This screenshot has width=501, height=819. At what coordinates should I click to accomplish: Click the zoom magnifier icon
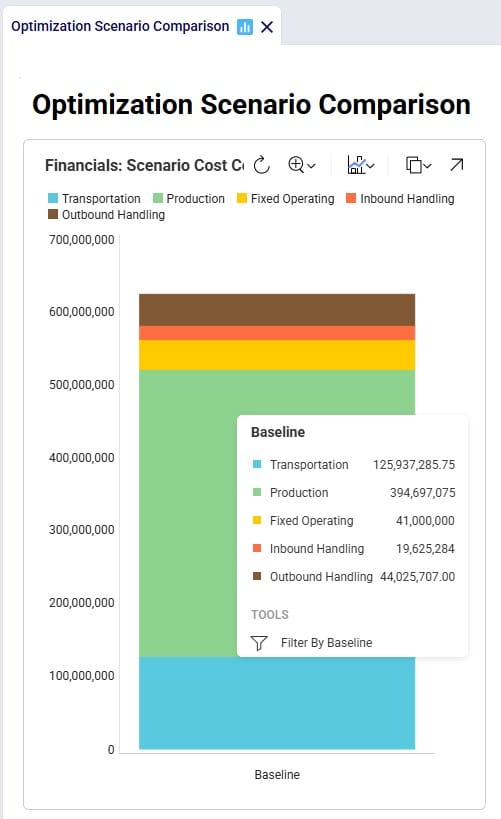(296, 165)
